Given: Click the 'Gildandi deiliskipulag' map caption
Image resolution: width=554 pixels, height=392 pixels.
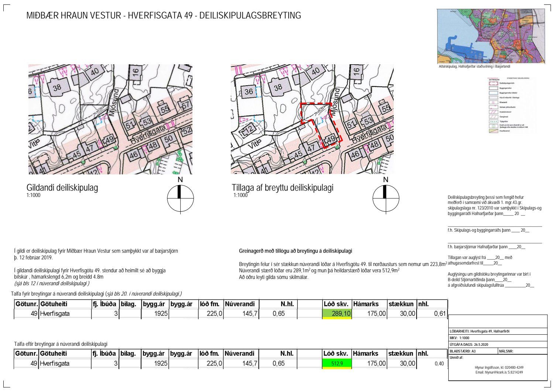Looking at the screenshot, I should click(62, 188).
